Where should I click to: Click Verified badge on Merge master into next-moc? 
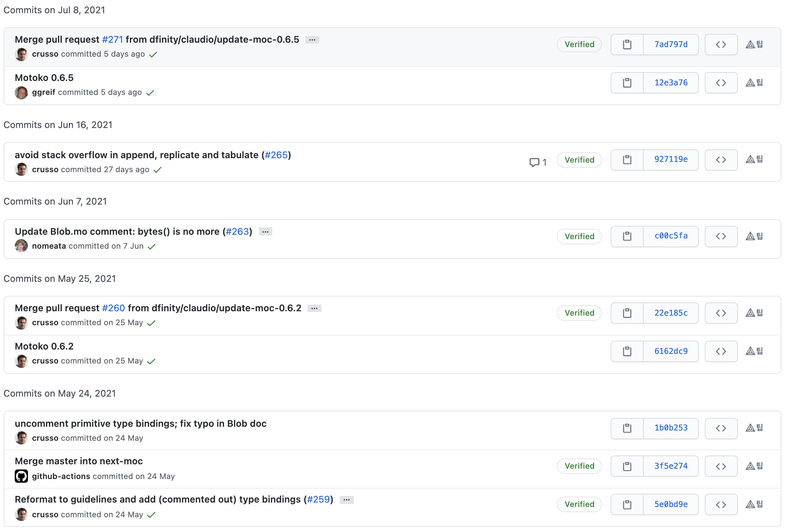pos(579,466)
